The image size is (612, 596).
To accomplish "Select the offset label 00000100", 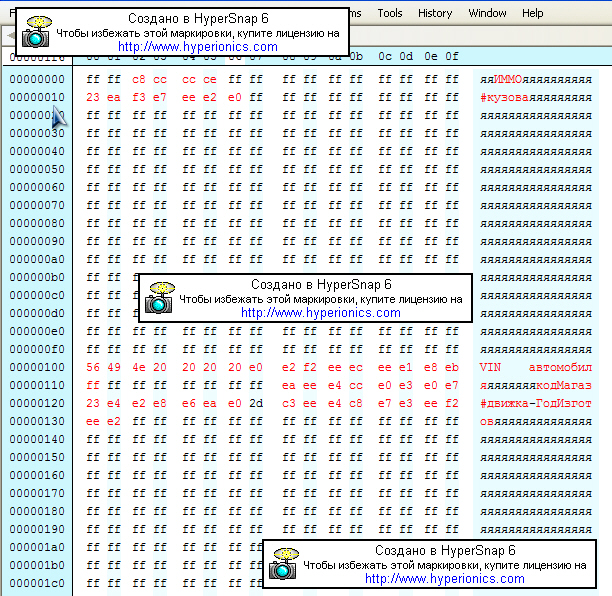I will (x=36, y=367).
